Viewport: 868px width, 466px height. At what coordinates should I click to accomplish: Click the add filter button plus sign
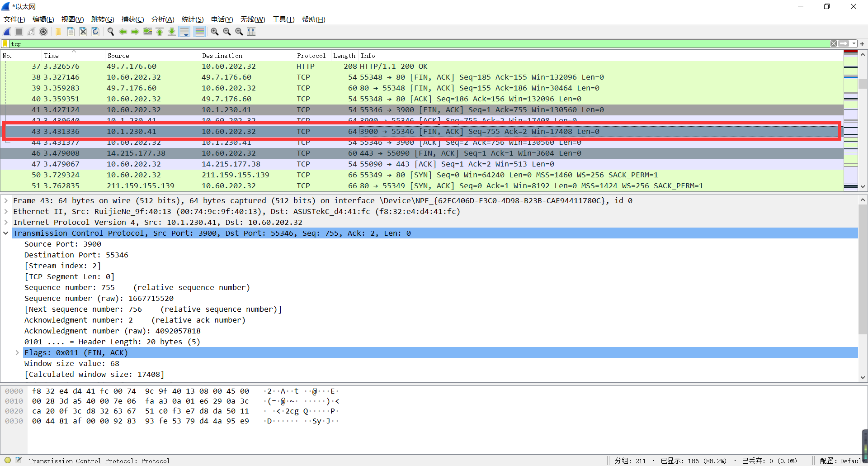point(863,43)
